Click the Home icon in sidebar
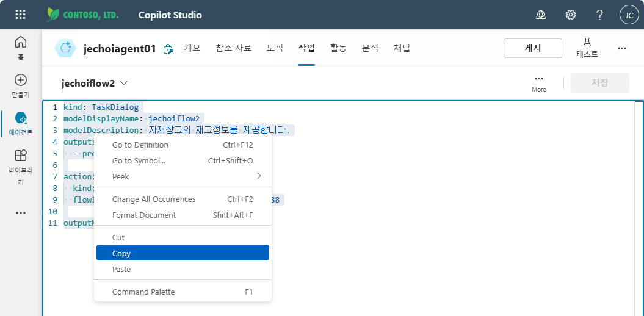The image size is (644, 316). pos(21,42)
